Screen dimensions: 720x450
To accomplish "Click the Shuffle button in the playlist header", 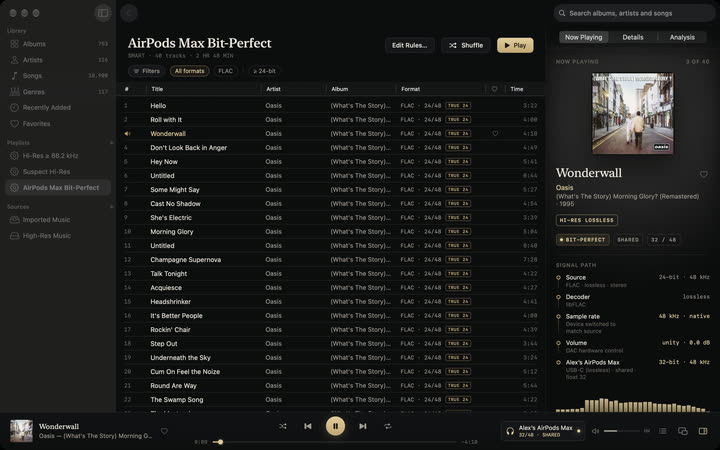I will coord(466,45).
